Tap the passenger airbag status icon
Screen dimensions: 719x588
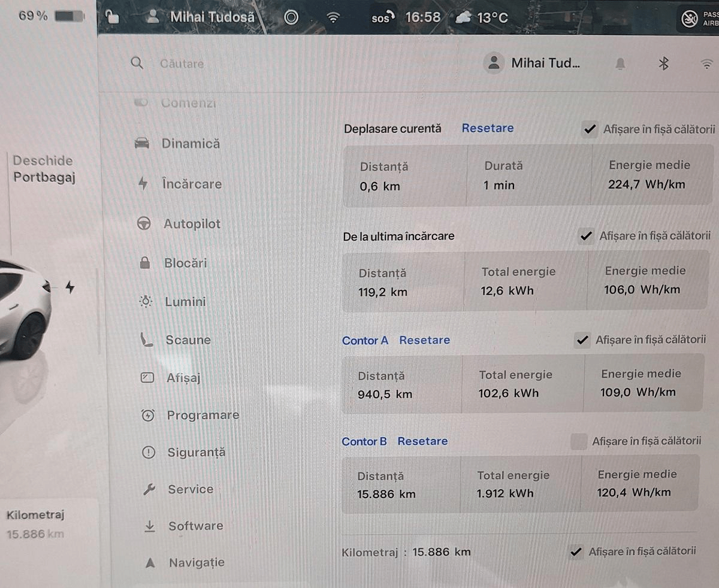690,19
